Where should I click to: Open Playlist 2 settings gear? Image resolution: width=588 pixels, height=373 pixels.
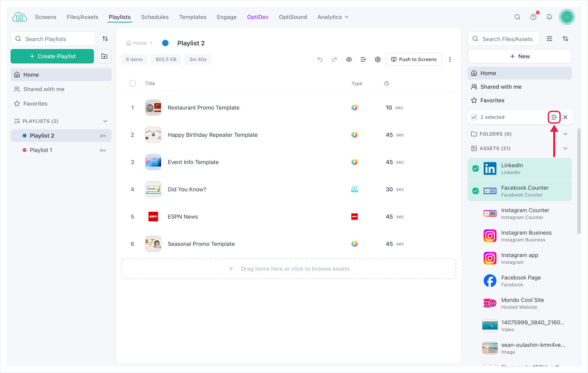pyautogui.click(x=378, y=60)
